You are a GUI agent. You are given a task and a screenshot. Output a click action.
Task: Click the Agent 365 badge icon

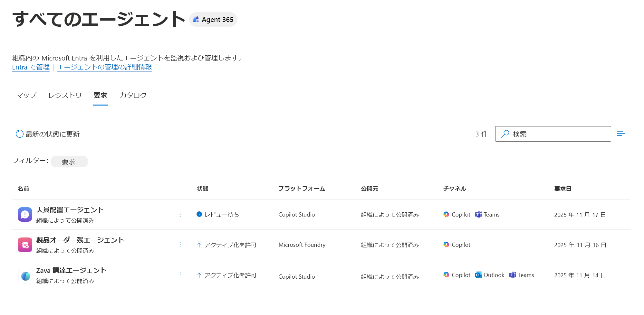196,20
